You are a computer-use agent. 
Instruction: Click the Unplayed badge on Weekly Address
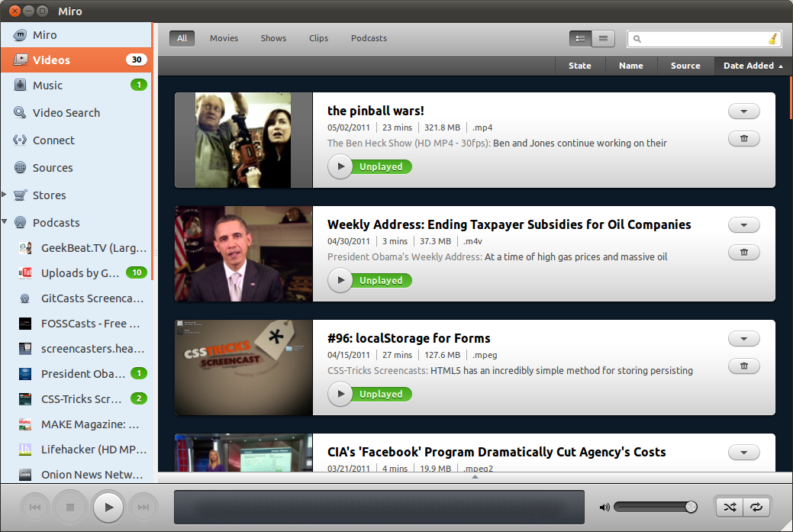coord(382,281)
